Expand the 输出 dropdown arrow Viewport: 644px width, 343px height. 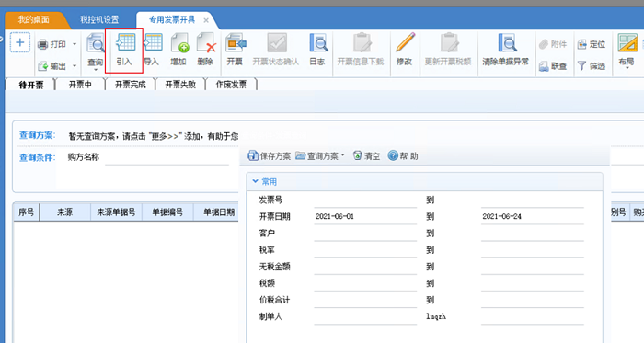point(75,65)
